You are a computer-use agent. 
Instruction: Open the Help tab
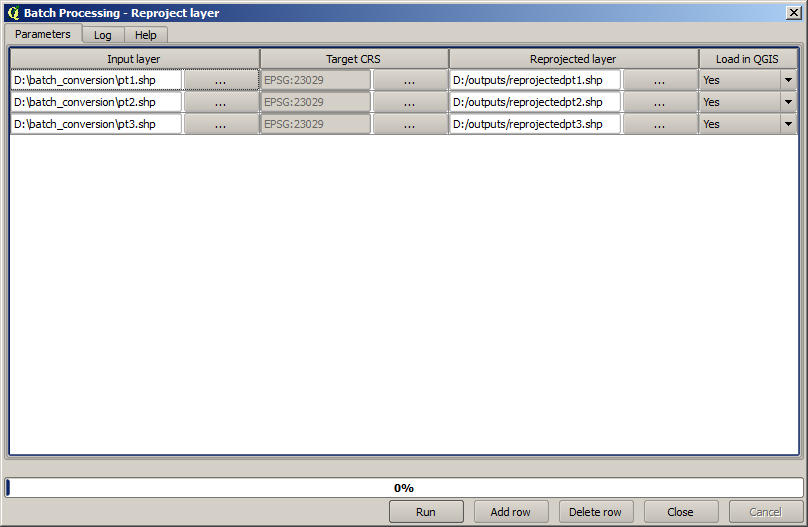pyautogui.click(x=146, y=35)
